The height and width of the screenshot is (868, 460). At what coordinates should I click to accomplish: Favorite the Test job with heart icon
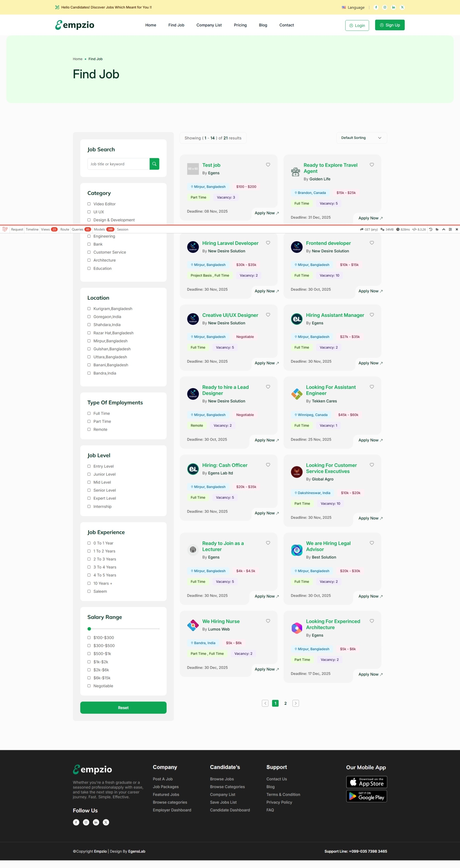(x=268, y=165)
